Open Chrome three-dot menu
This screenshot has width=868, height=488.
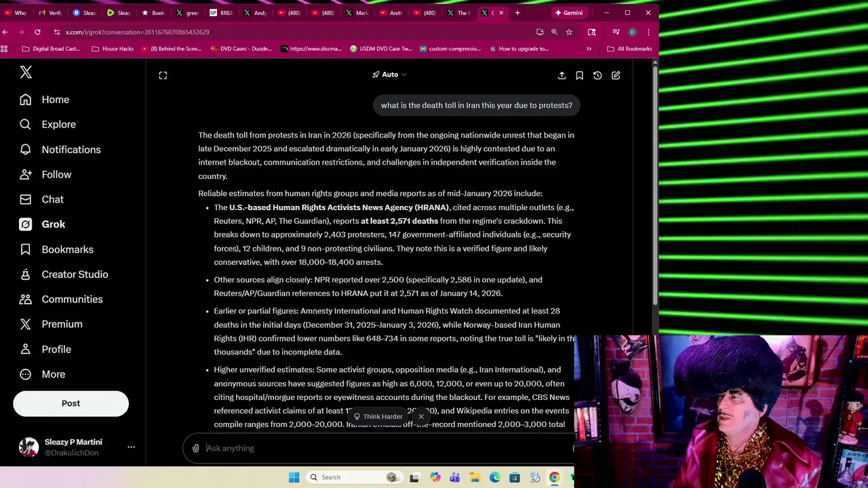point(648,32)
